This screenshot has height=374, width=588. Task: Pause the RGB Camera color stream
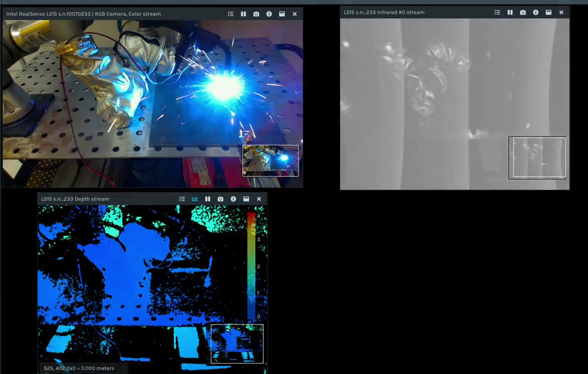tap(243, 14)
